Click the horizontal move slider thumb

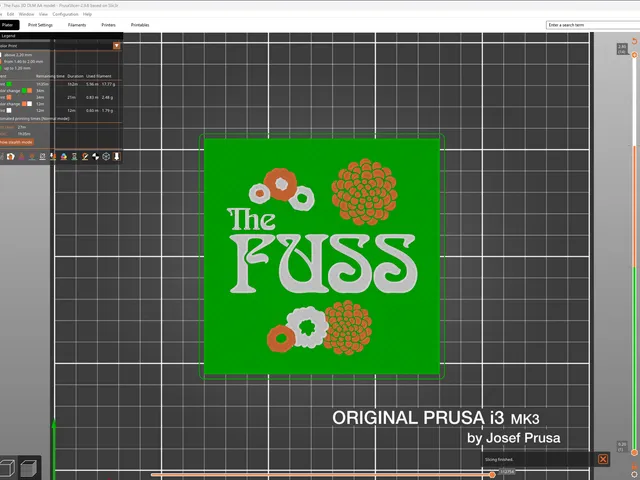492,474
